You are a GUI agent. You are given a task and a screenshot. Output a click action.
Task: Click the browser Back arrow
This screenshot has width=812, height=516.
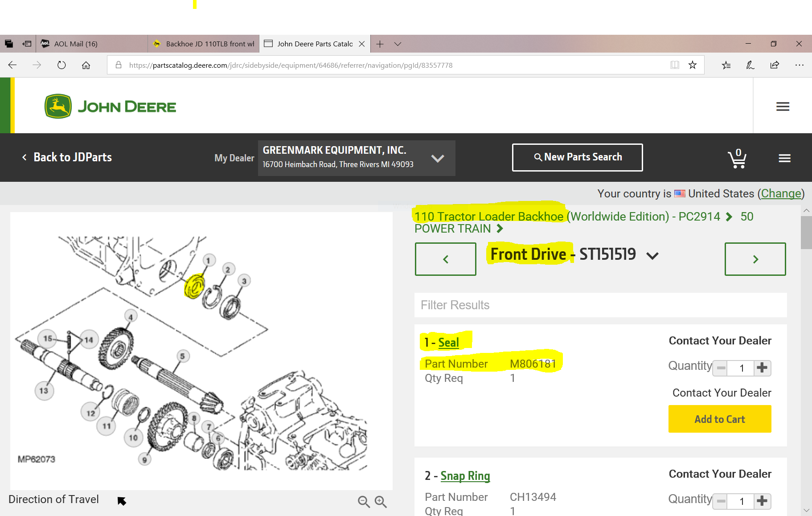[12, 65]
